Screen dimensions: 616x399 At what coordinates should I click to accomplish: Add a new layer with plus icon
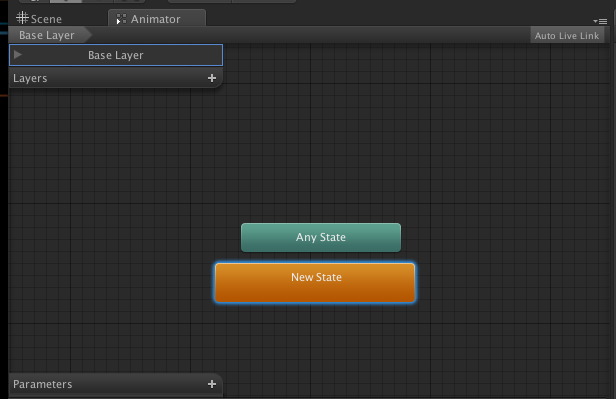coord(212,78)
